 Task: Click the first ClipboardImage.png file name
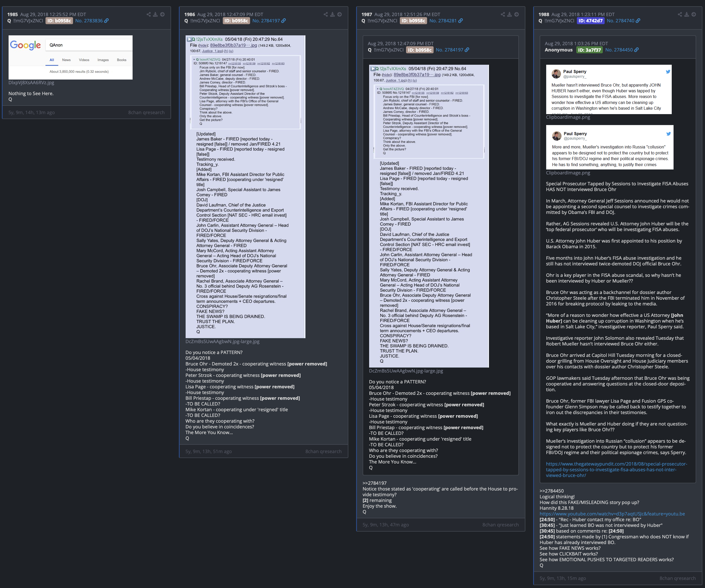(568, 117)
